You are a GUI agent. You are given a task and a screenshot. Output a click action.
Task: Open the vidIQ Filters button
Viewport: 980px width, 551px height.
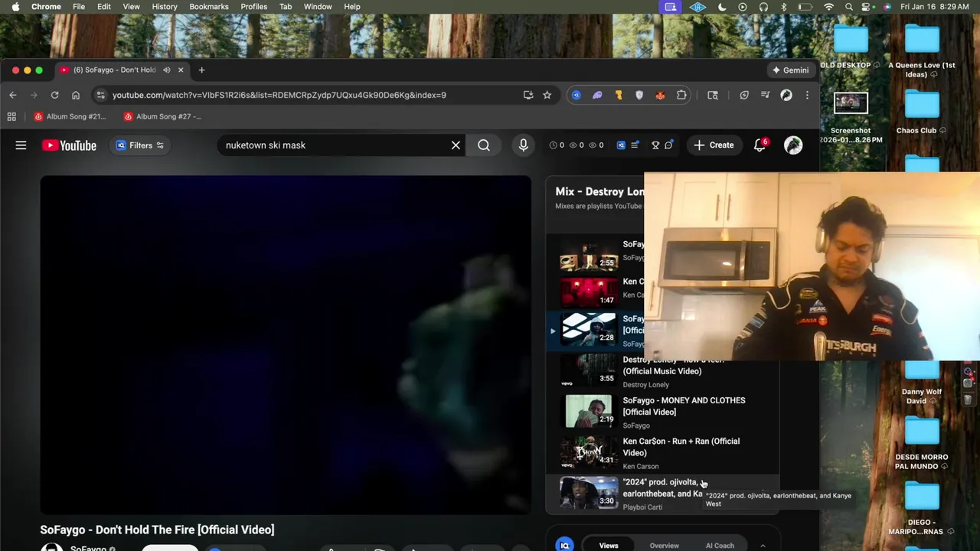[x=139, y=145]
